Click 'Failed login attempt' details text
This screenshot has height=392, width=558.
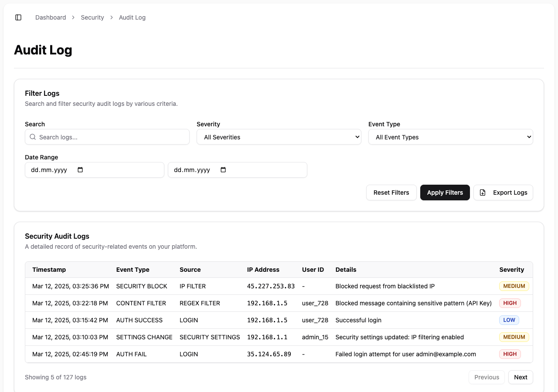(406, 354)
